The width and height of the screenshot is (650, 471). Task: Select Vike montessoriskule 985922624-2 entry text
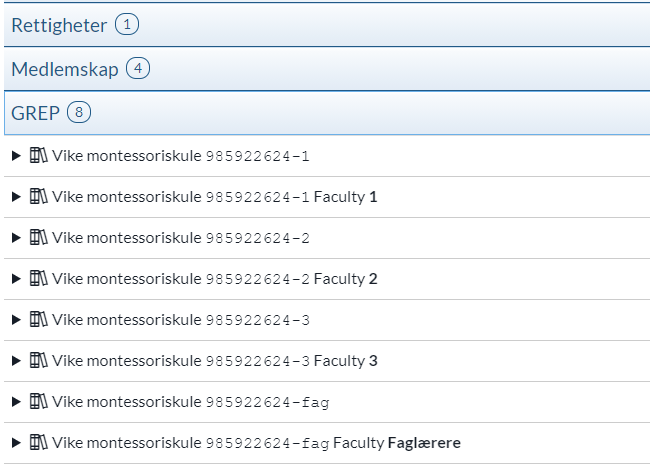(x=181, y=238)
